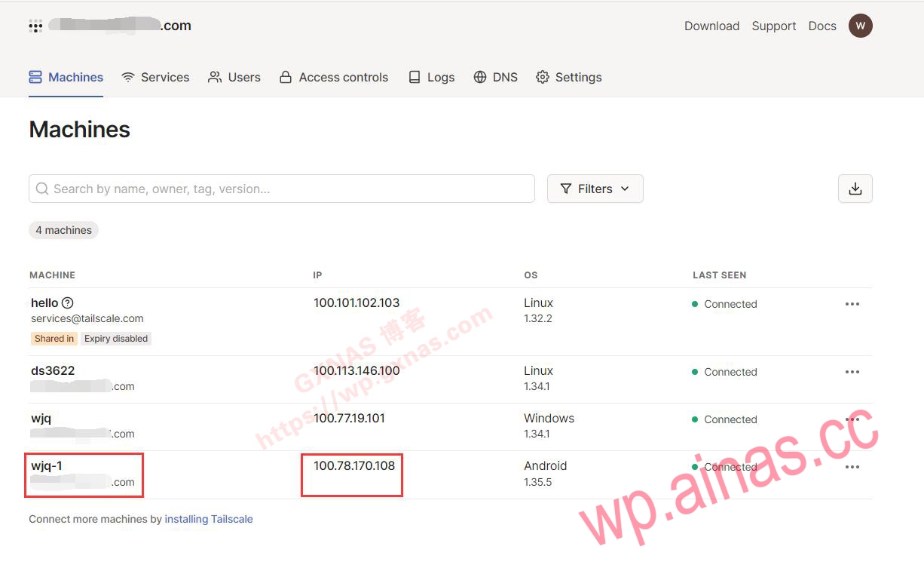Screen dimensions: 924x568
Task: Click the IP column header
Action: [x=317, y=275]
